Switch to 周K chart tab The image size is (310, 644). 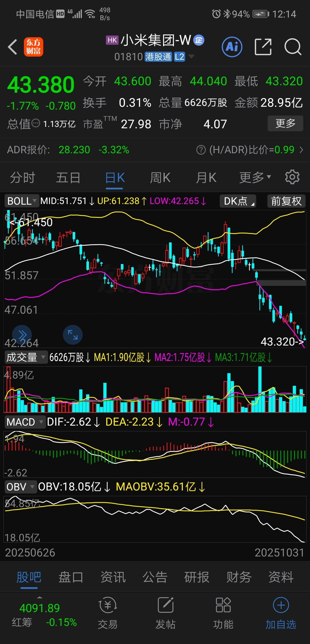tap(160, 178)
